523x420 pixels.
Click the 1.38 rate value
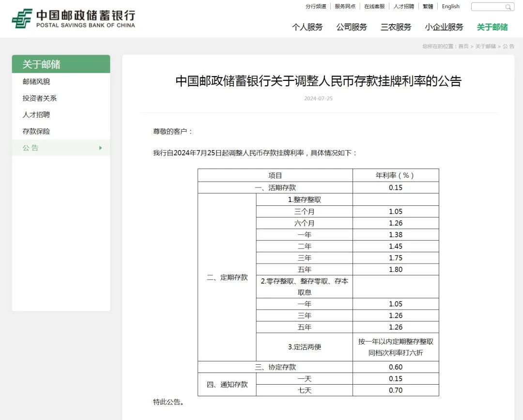point(396,235)
